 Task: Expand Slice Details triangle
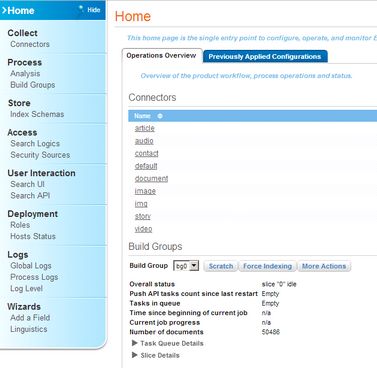(x=135, y=355)
